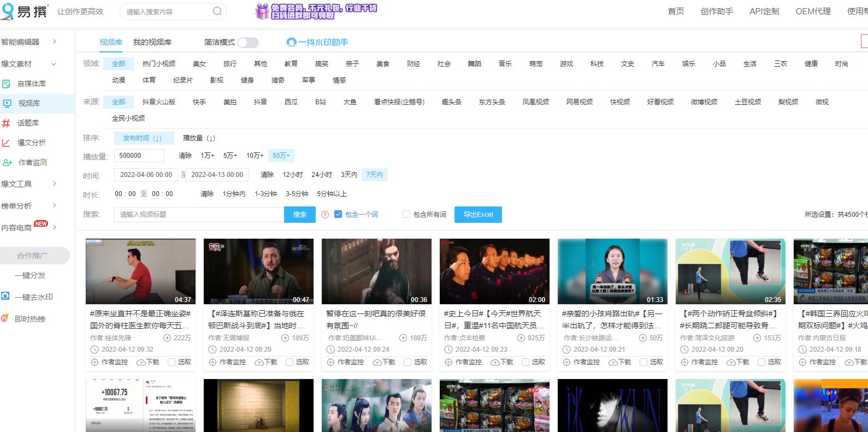Switch to 我的视频库 tab
868x432 pixels.
[x=152, y=42]
